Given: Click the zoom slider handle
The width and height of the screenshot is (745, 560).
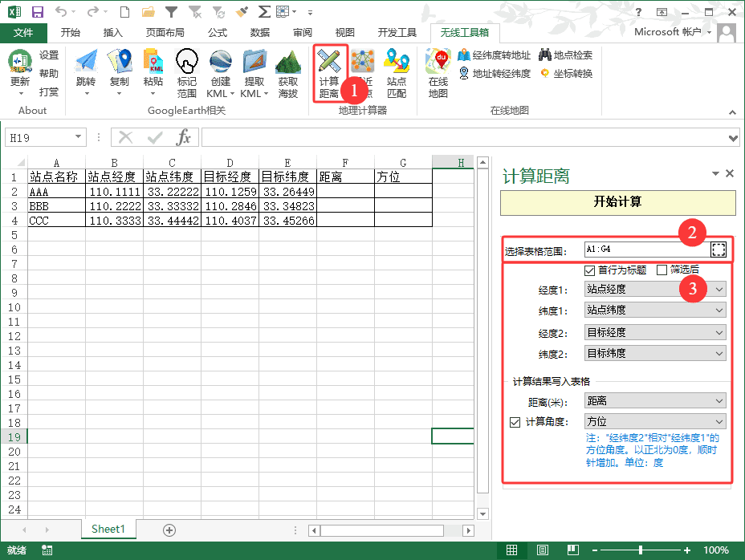Looking at the screenshot, I should [x=641, y=550].
